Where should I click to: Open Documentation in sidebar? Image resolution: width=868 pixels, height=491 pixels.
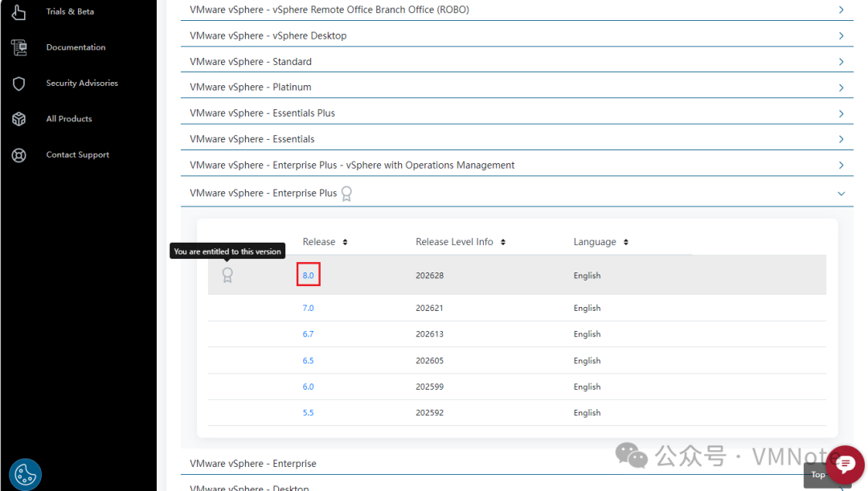click(x=76, y=47)
